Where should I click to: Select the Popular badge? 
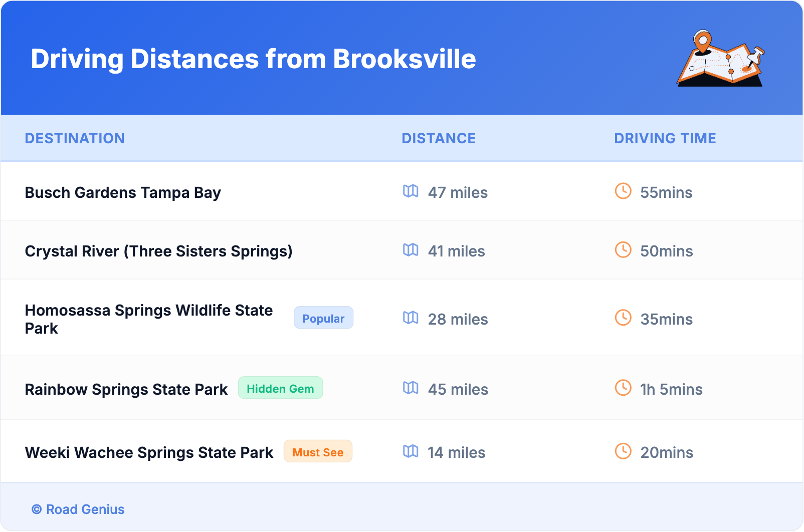pyautogui.click(x=323, y=318)
